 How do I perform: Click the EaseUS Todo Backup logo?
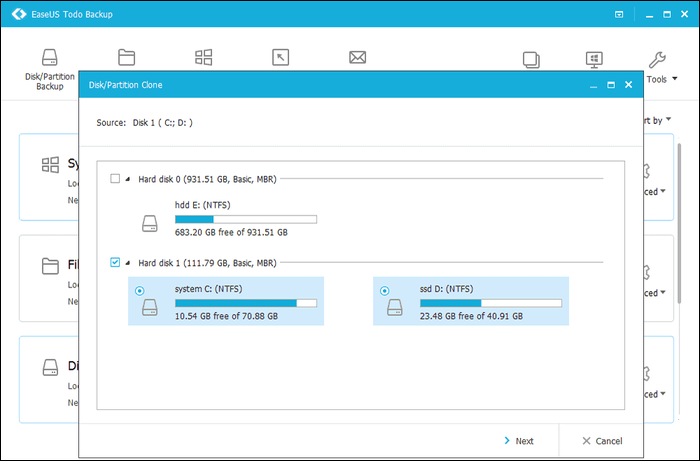coord(19,14)
